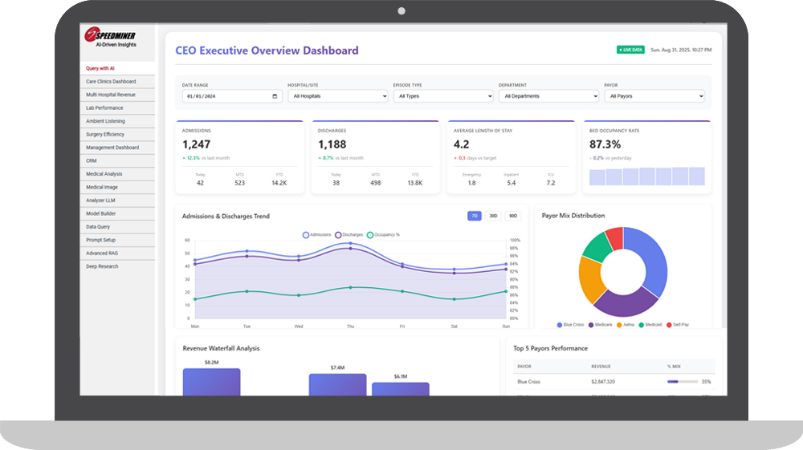Screen dimensions: 803x450
Task: Click the date range input field
Action: point(225,96)
